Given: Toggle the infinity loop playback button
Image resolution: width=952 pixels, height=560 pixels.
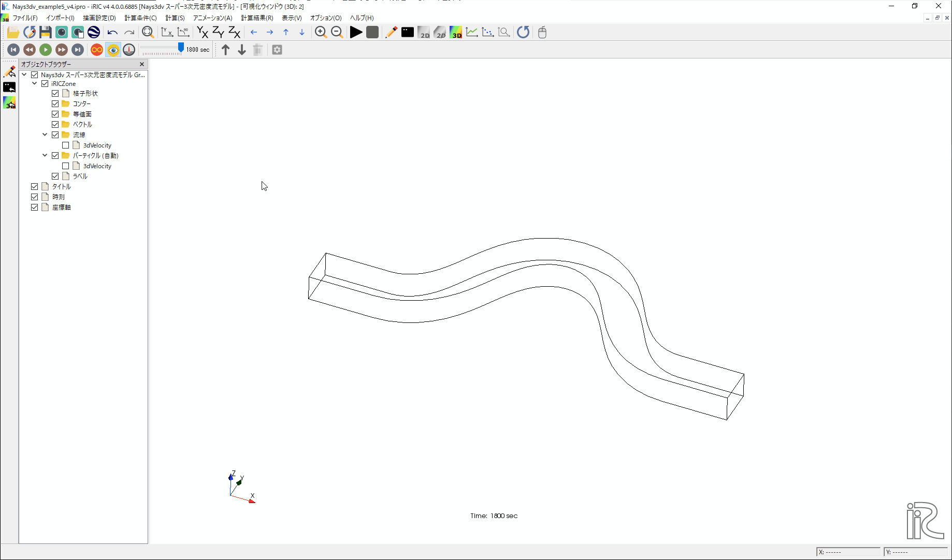Looking at the screenshot, I should (97, 50).
